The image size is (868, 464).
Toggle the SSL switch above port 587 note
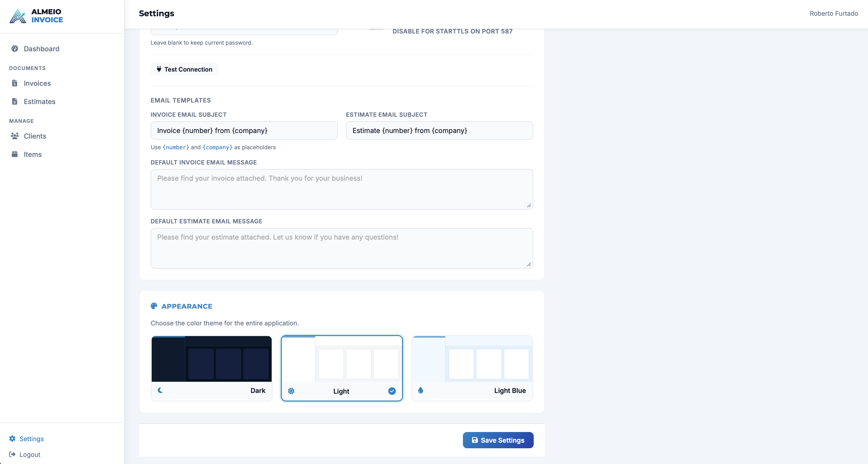click(x=376, y=29)
